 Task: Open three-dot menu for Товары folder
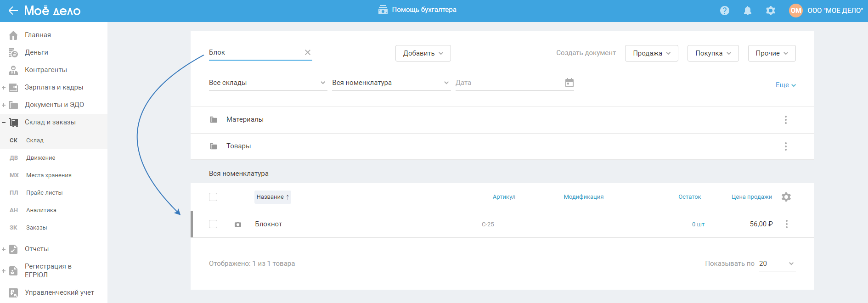785,146
